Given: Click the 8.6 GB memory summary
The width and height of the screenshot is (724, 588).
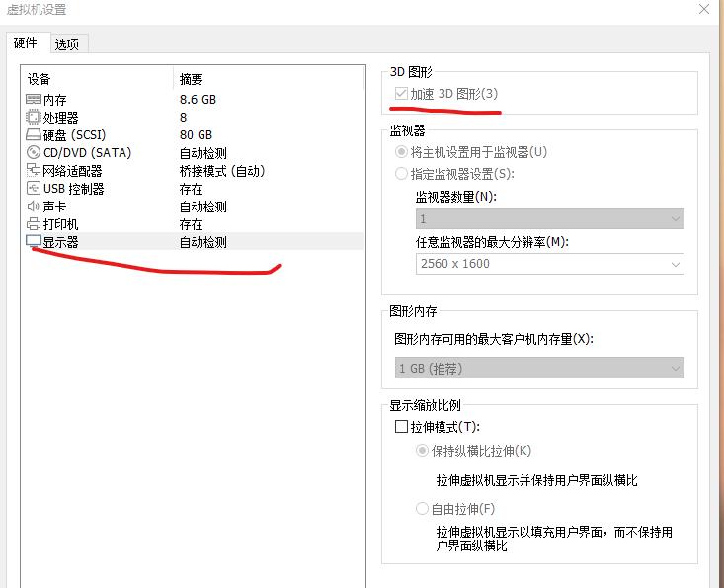Looking at the screenshot, I should point(198,99).
